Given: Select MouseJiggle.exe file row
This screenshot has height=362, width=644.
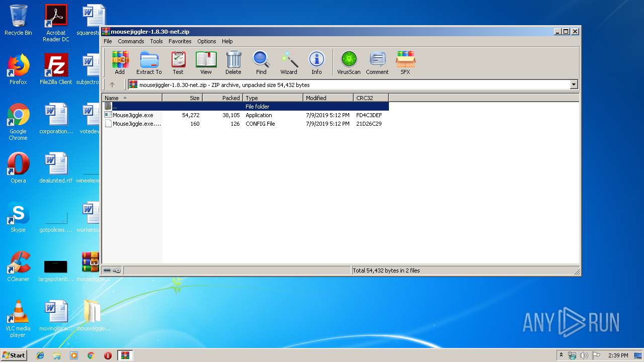Looking at the screenshot, I should [246, 115].
